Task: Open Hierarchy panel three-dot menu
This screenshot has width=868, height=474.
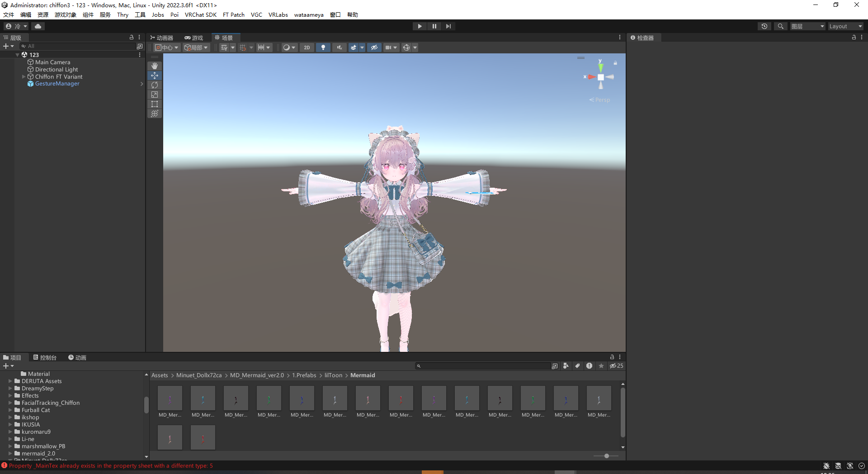Action: pyautogui.click(x=139, y=38)
